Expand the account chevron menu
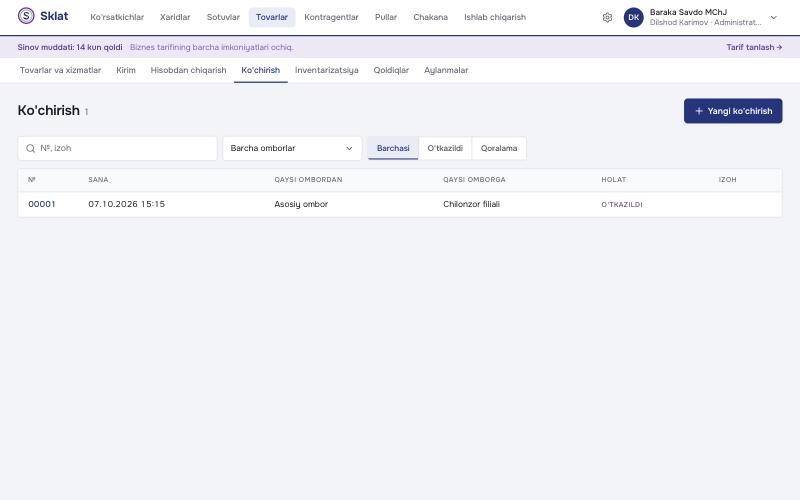Image resolution: width=800 pixels, height=500 pixels. point(773,17)
